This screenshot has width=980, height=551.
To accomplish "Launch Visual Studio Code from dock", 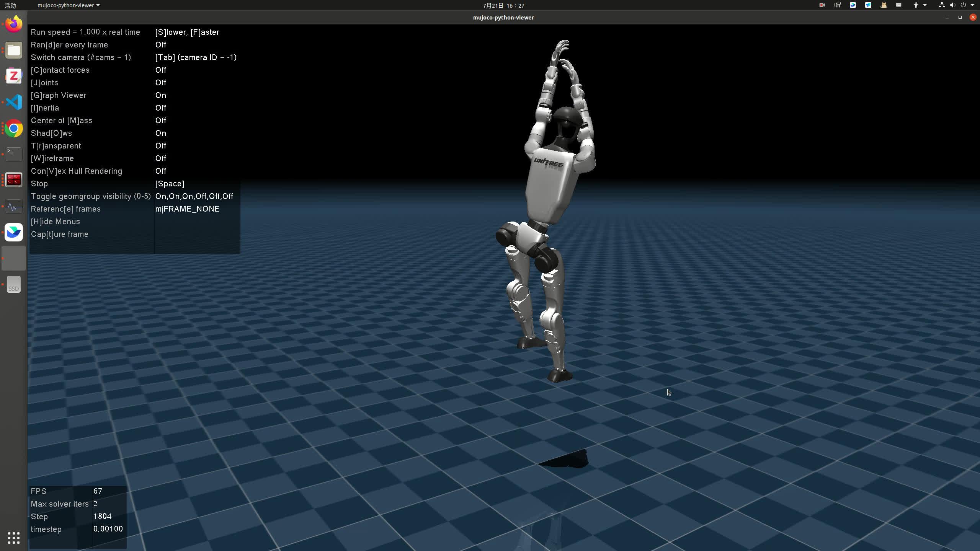I will (x=14, y=102).
